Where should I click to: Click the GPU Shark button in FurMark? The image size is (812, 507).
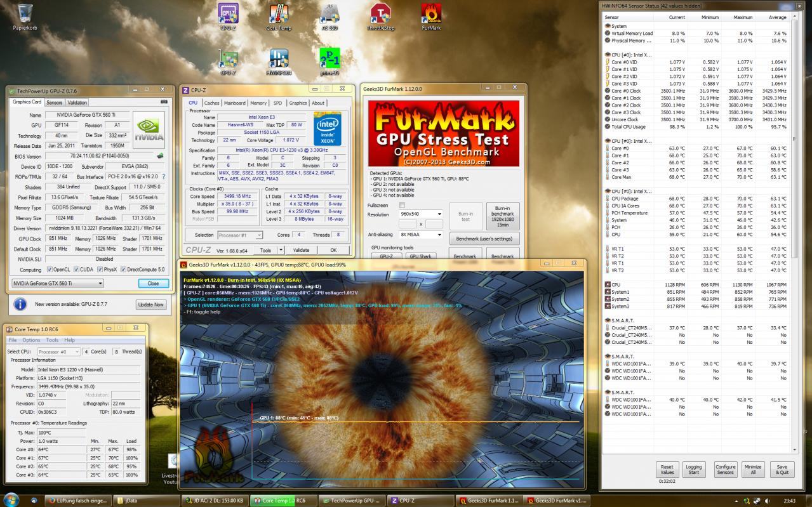pyautogui.click(x=421, y=256)
